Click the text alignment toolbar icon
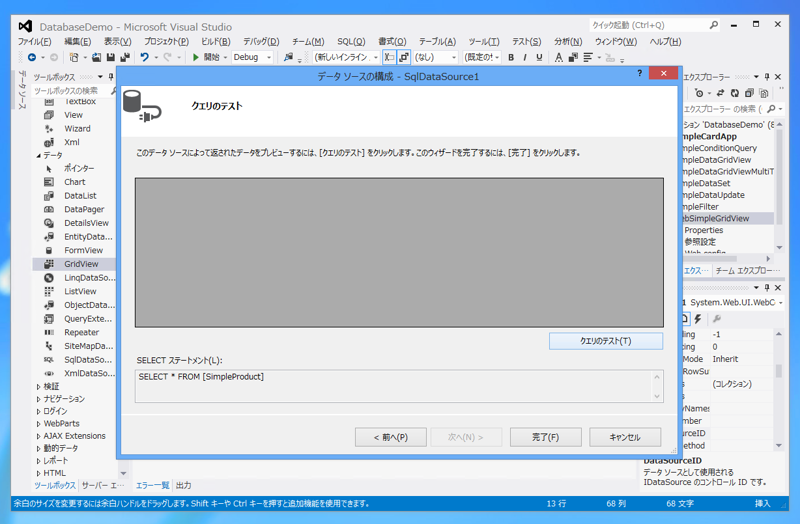 pyautogui.click(x=588, y=57)
